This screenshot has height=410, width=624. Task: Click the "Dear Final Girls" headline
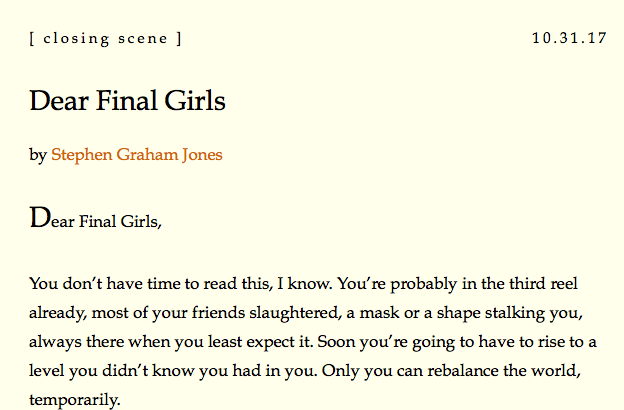[128, 101]
